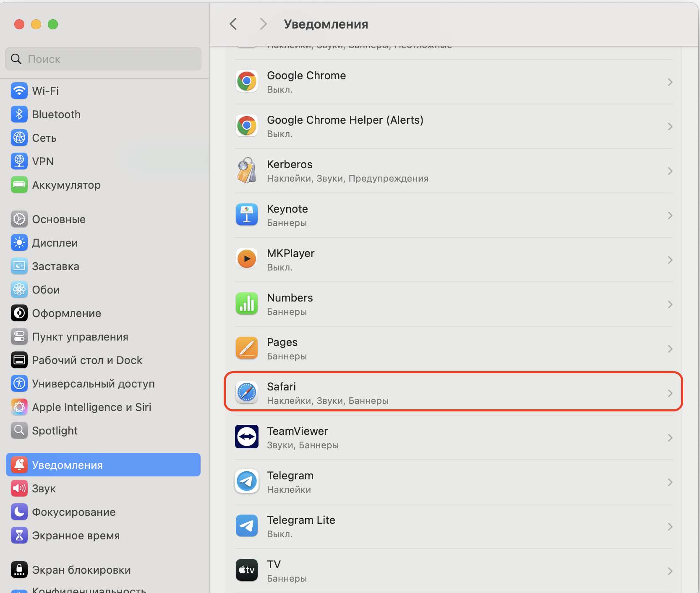700x593 pixels.
Task: Click the Apple TV icon
Action: pyautogui.click(x=247, y=570)
